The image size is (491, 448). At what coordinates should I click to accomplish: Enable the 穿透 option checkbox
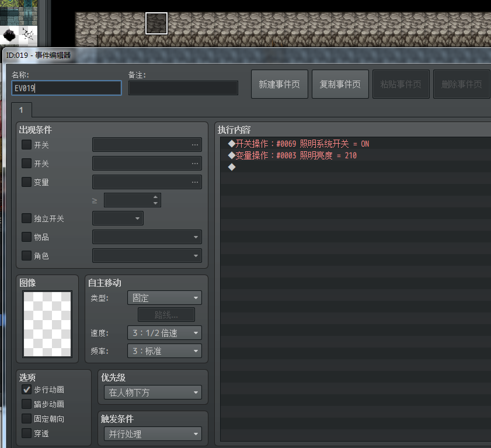point(26,433)
